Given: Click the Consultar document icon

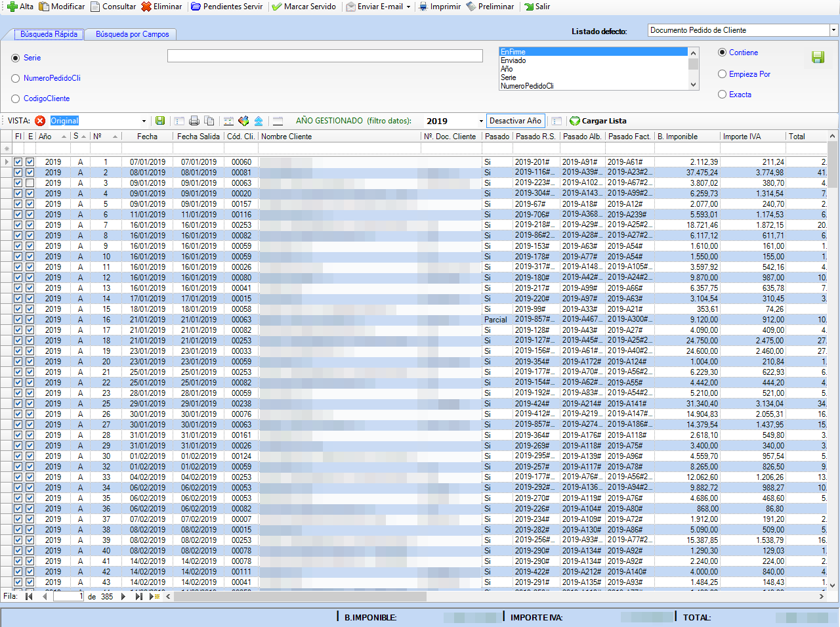Looking at the screenshot, I should click(95, 7).
